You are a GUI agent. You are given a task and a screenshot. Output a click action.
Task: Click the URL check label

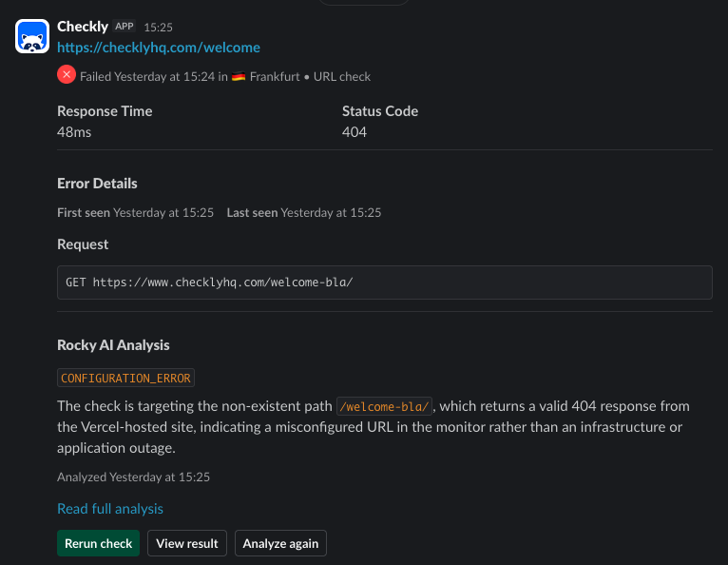(342, 77)
